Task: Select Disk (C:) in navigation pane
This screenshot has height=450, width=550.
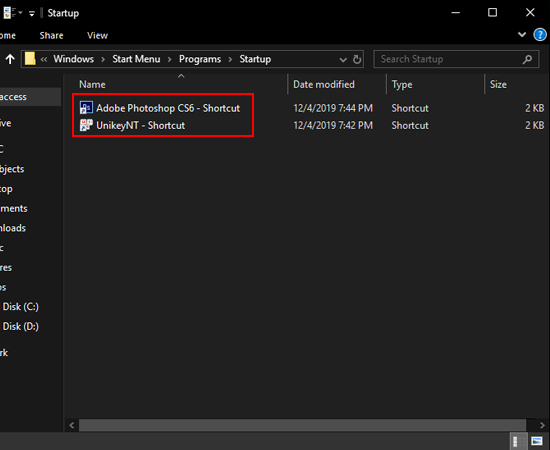Action: 21,307
